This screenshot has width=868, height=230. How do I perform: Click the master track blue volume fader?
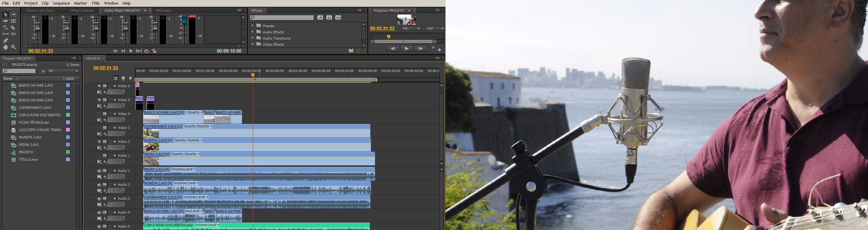[x=184, y=20]
